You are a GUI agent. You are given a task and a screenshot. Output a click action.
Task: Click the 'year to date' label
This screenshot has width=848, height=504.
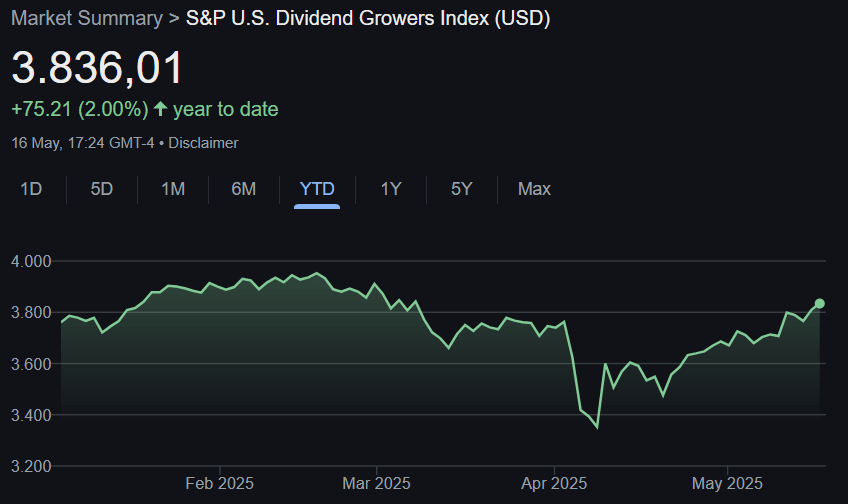click(x=226, y=109)
